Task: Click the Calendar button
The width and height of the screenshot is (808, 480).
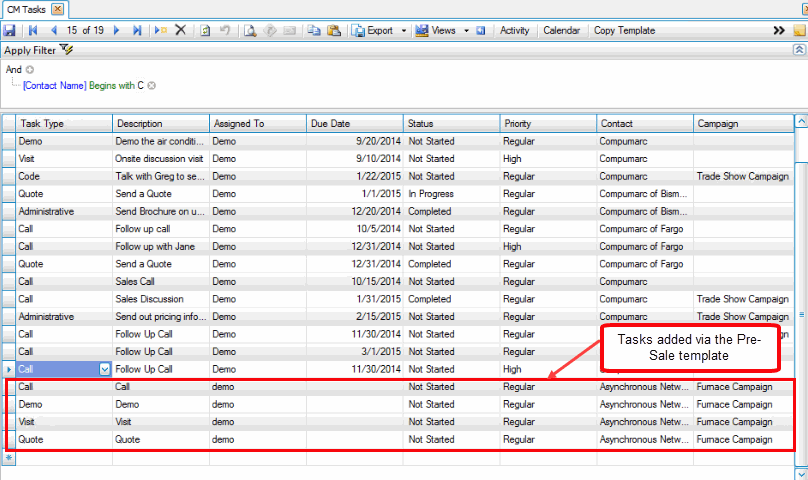Action: [561, 30]
